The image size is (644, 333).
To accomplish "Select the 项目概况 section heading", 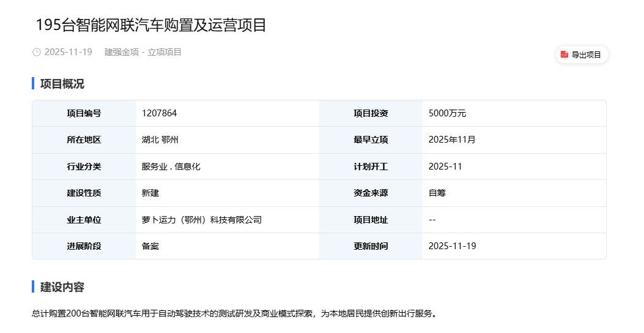I will (x=62, y=84).
